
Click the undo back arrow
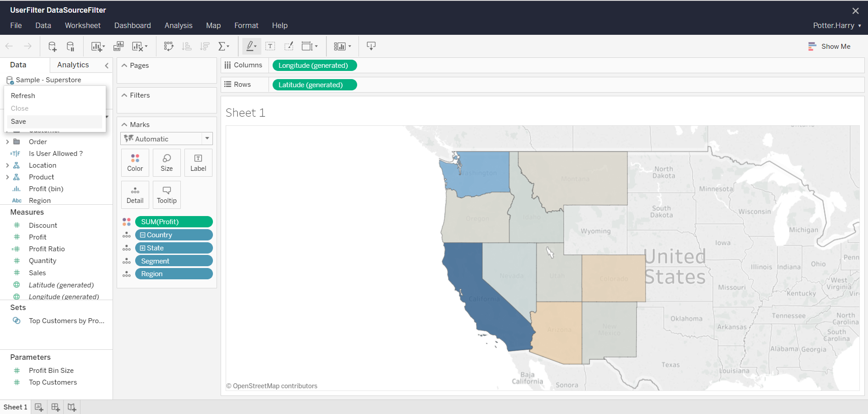click(9, 46)
